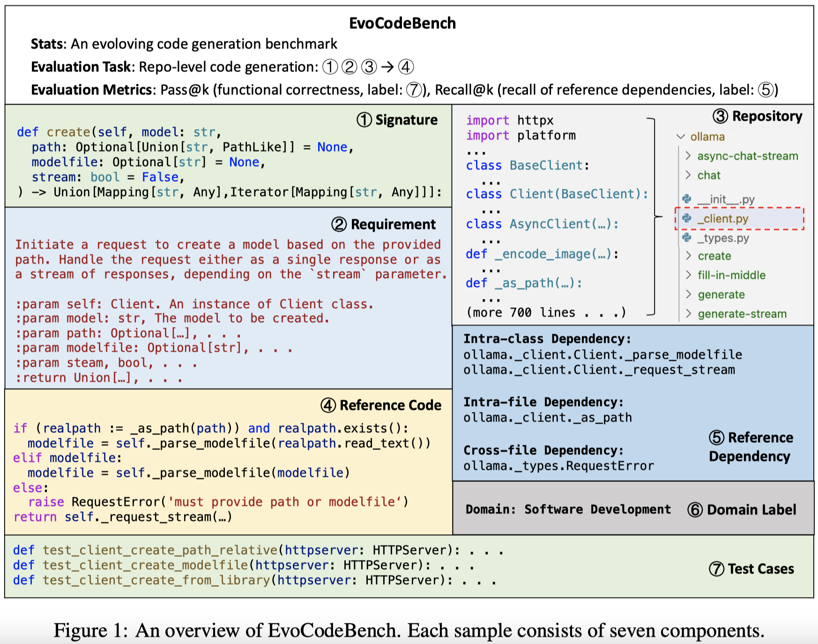
Task: Click the Reference Code heading
Action: 381,405
